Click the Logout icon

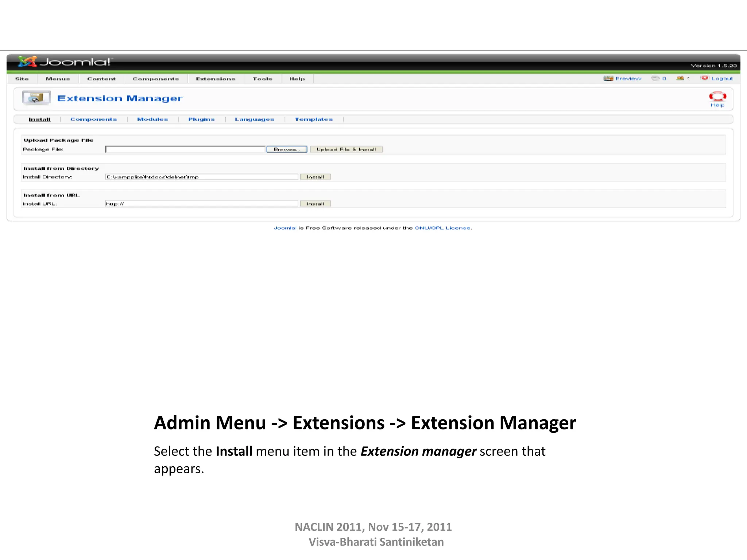point(705,78)
